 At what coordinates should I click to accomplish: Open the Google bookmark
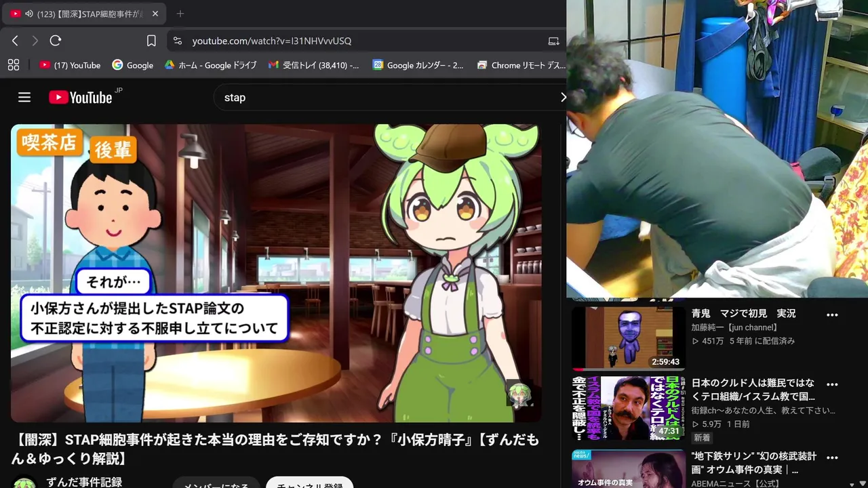[x=133, y=65]
